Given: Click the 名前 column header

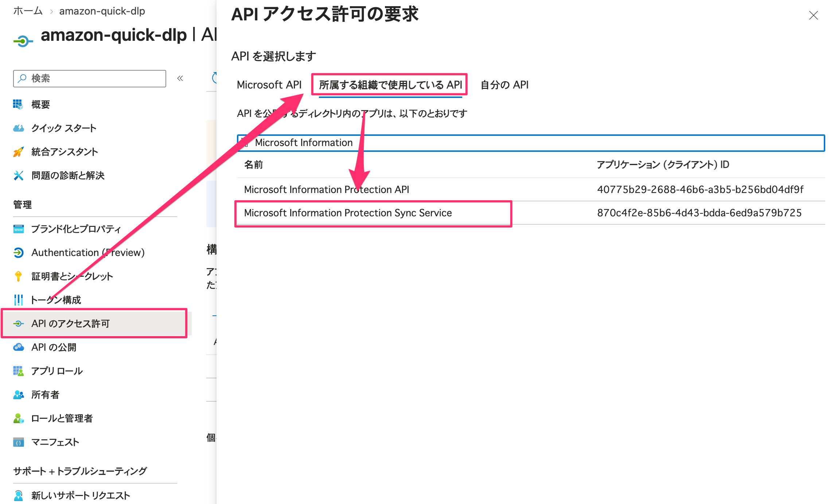Looking at the screenshot, I should pyautogui.click(x=254, y=165).
